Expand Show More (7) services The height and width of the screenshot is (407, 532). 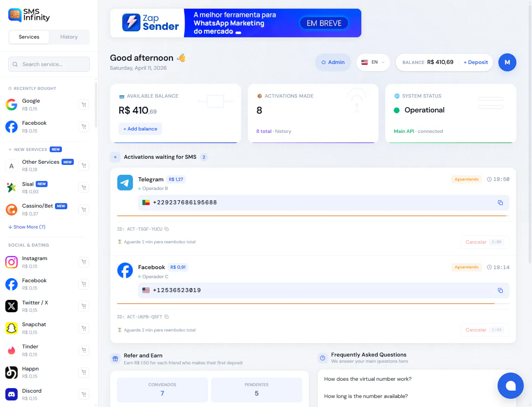[27, 227]
